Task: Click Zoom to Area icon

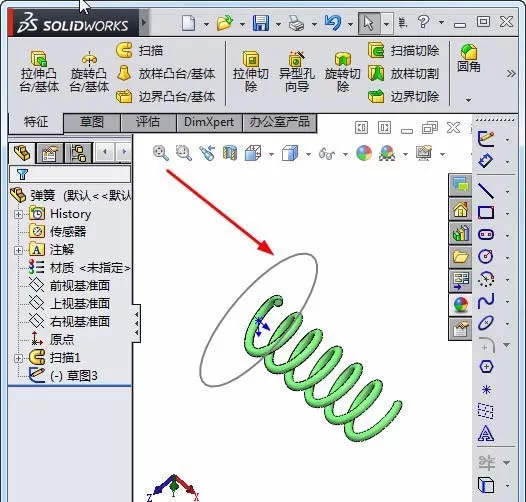Action: click(184, 153)
